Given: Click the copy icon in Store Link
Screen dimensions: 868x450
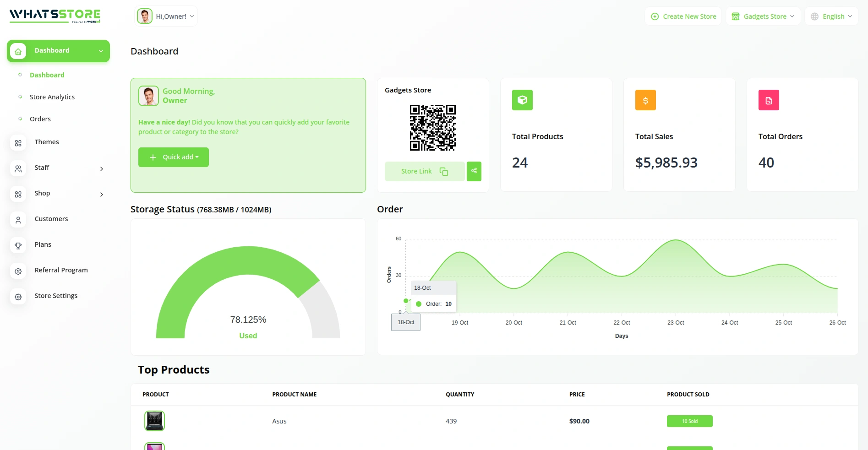Looking at the screenshot, I should (443, 171).
